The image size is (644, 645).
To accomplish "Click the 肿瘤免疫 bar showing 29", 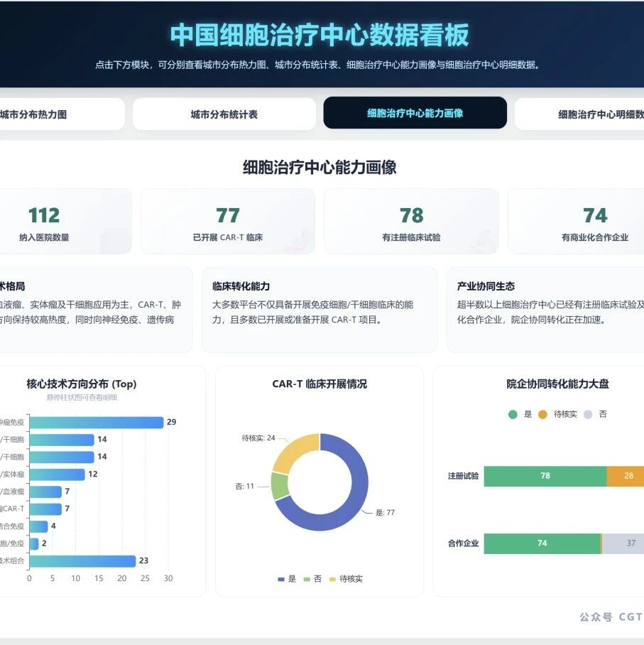I will [97, 422].
